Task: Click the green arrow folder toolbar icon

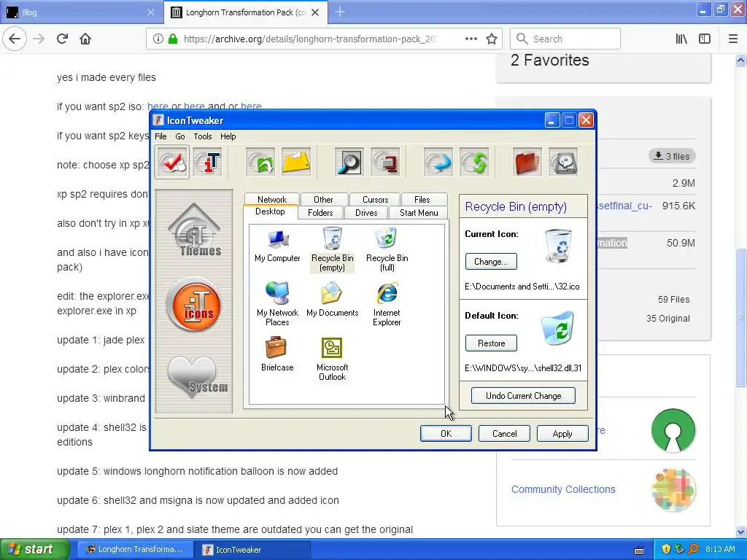Action: 260,163
